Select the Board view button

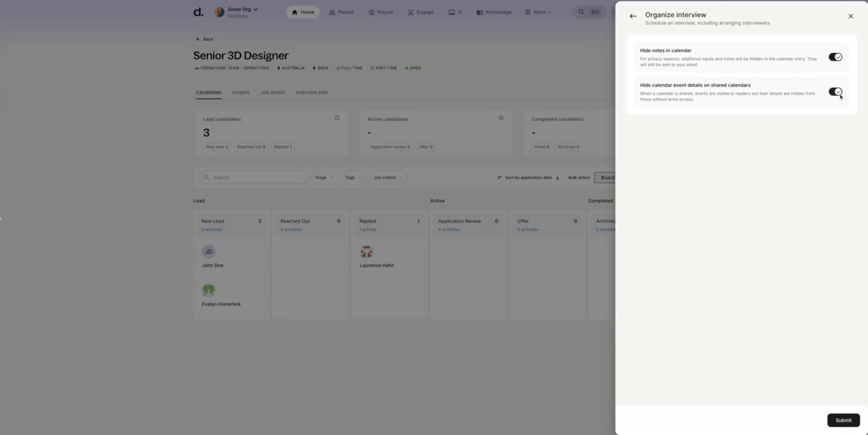(x=605, y=177)
